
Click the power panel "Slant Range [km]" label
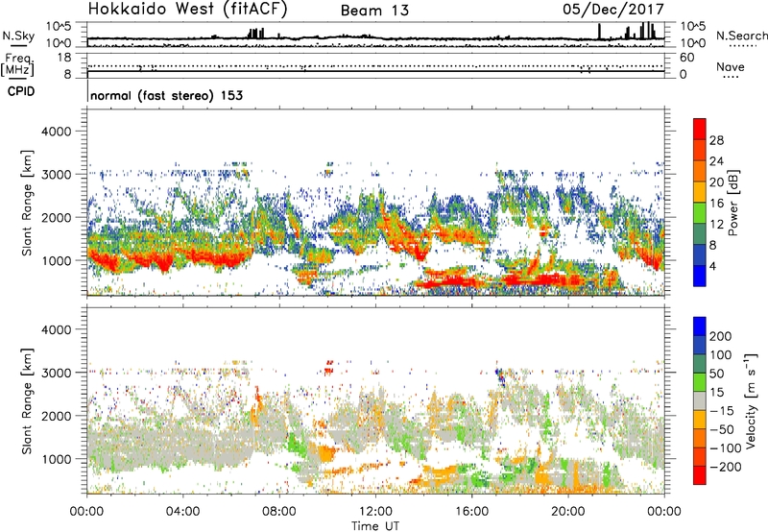tap(27, 203)
